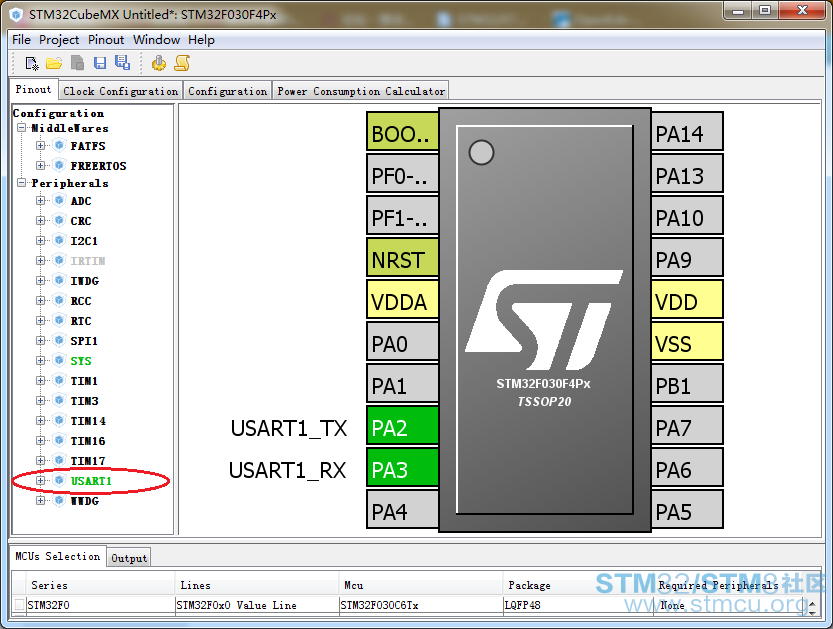Click the ADC peripheral cube icon

pos(60,200)
